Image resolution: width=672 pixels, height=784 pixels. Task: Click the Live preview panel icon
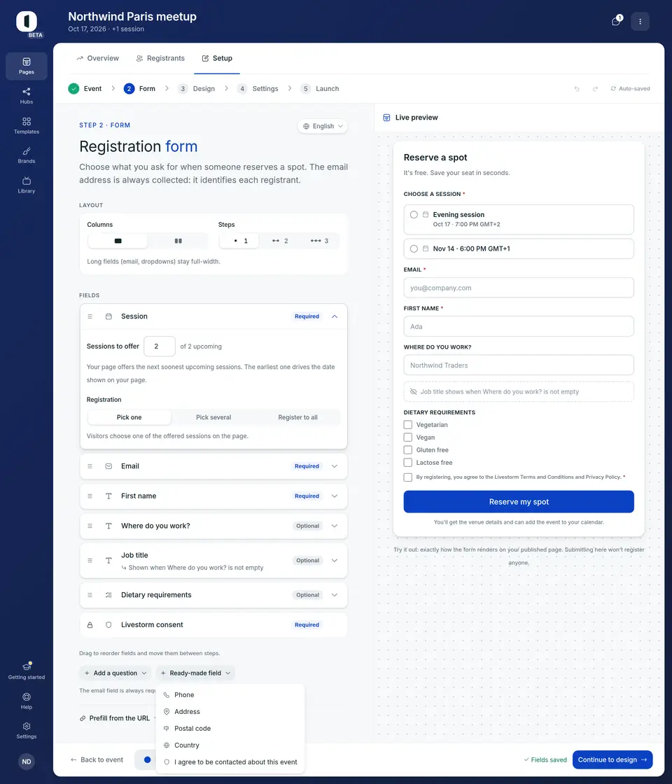point(386,118)
